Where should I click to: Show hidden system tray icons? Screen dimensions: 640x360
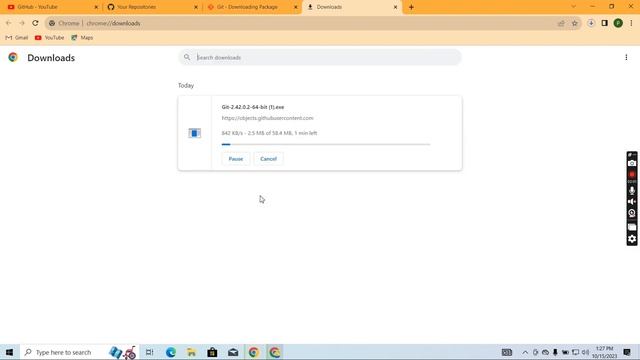tap(525, 352)
